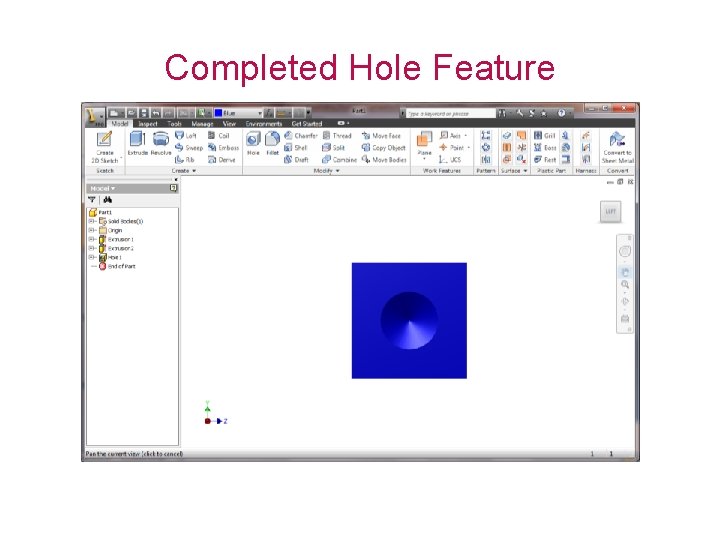Click the conical hole on the blue part
Screen dimensions: 720x540
409,321
